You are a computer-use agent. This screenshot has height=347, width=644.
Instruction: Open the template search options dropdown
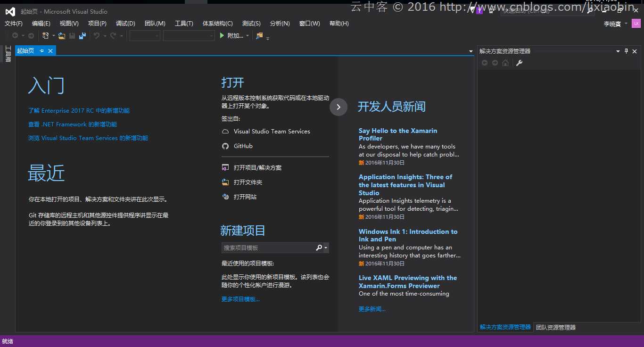coord(326,248)
